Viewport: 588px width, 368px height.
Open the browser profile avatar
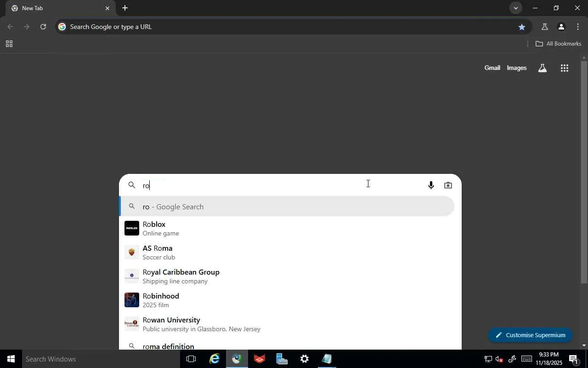tap(561, 27)
